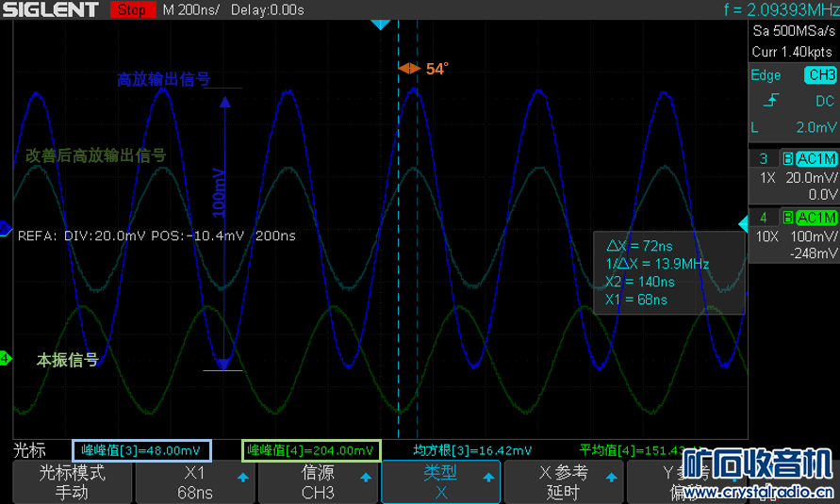Click the 峰峰值[3]=48.00mV measurement box
The width and height of the screenshot is (840, 504).
141,450
